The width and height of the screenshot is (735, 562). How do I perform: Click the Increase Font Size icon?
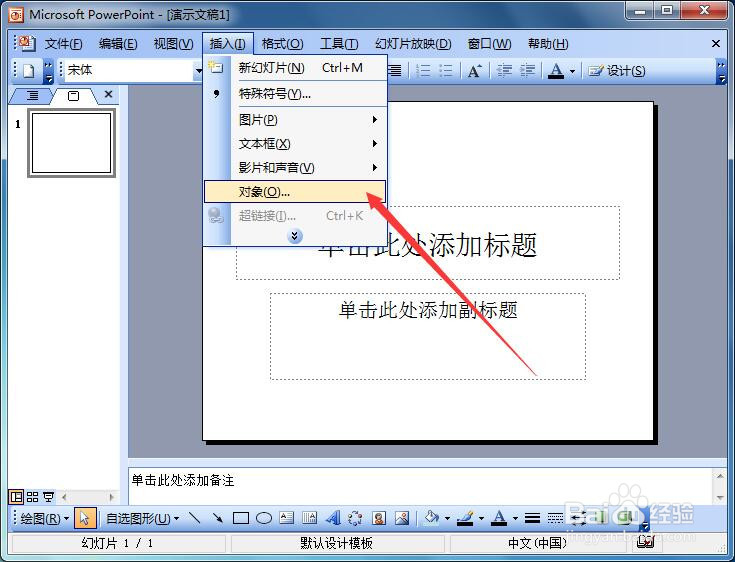474,71
